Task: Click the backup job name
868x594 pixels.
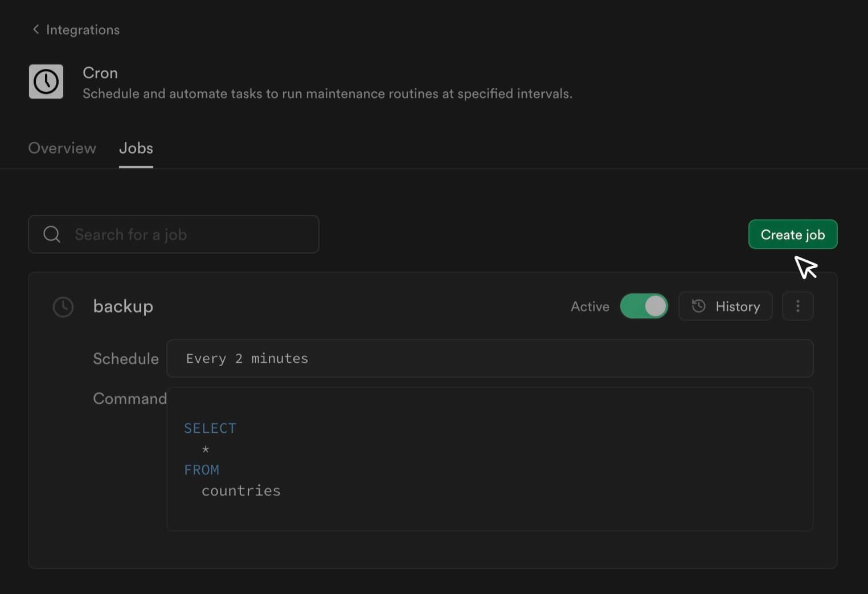Action: [123, 306]
